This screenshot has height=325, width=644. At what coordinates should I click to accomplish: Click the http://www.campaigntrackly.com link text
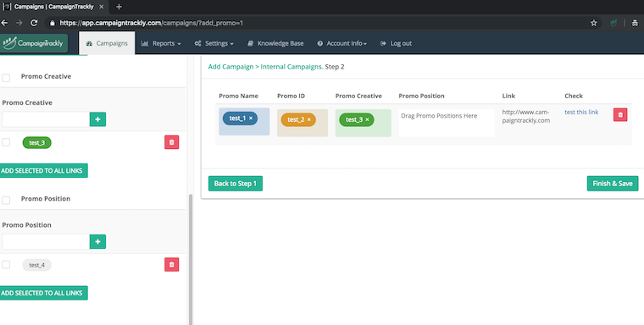[525, 116]
